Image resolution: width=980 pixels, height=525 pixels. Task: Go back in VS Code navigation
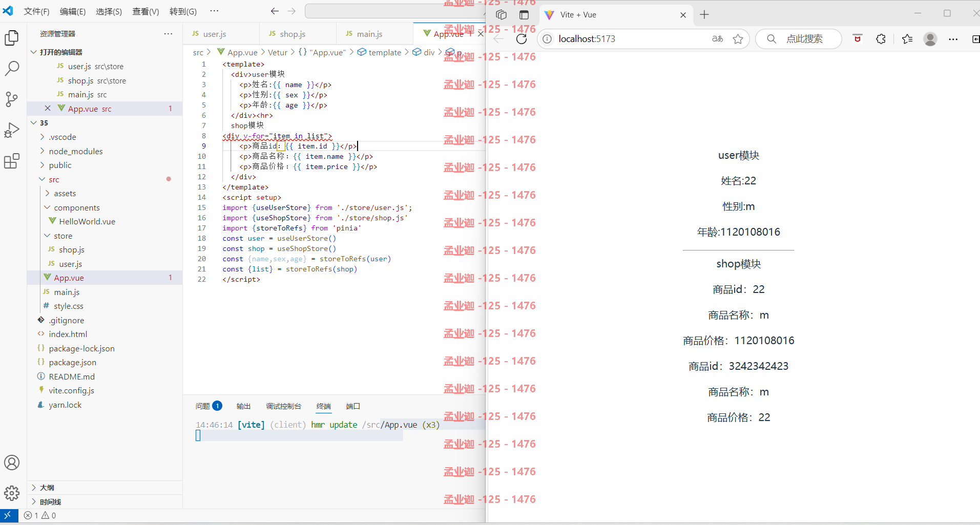point(275,11)
